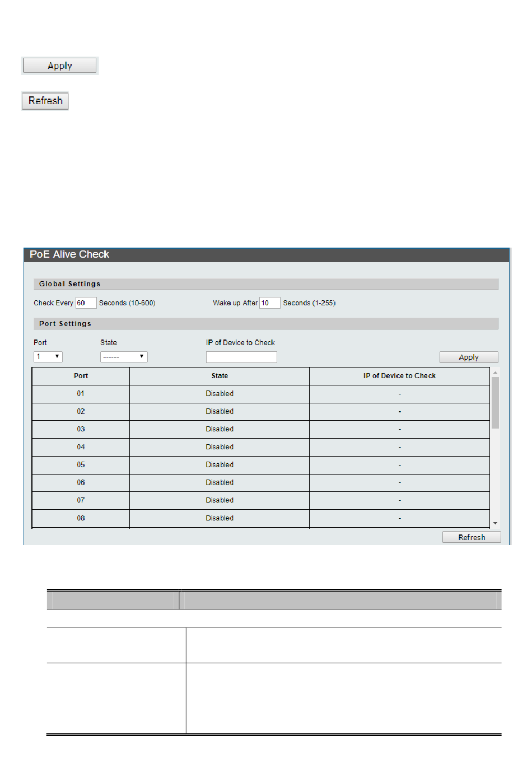This screenshot has width=532, height=772.
Task: Select port 08 row number
Action: [x=81, y=518]
